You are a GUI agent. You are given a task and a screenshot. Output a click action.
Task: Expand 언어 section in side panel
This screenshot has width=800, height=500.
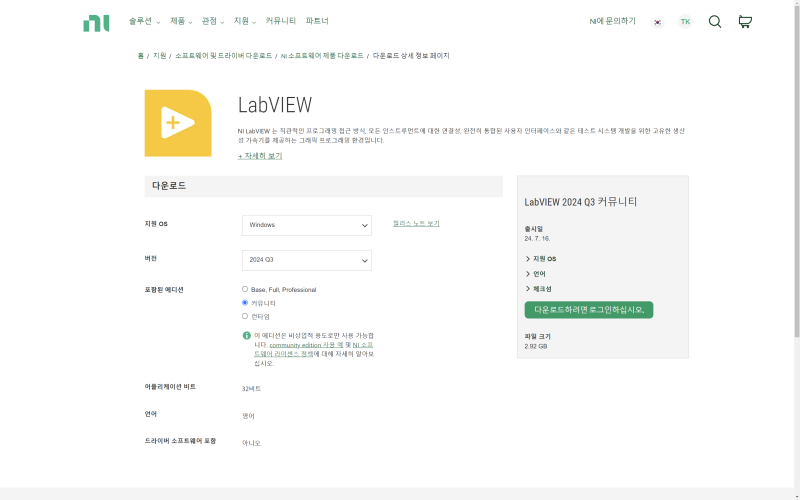536,273
